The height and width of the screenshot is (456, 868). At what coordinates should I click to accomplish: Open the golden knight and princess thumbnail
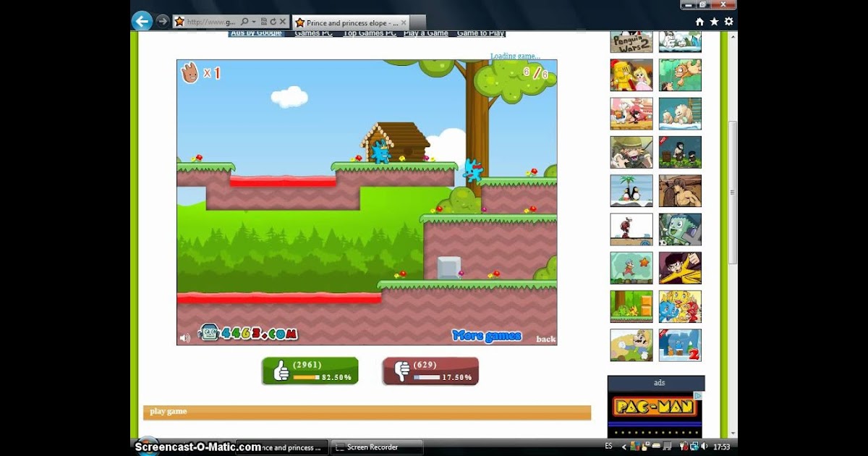click(x=631, y=75)
